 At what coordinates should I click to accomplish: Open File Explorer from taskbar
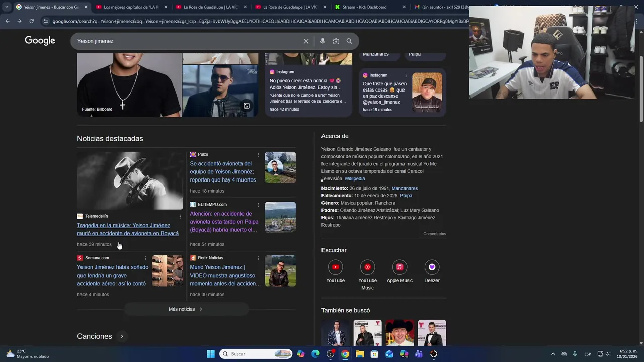360,354
